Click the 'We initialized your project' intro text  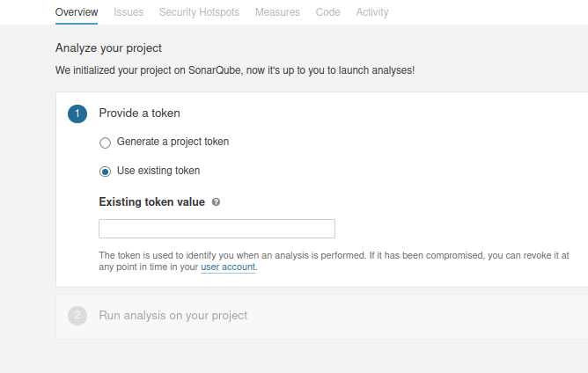coord(234,69)
